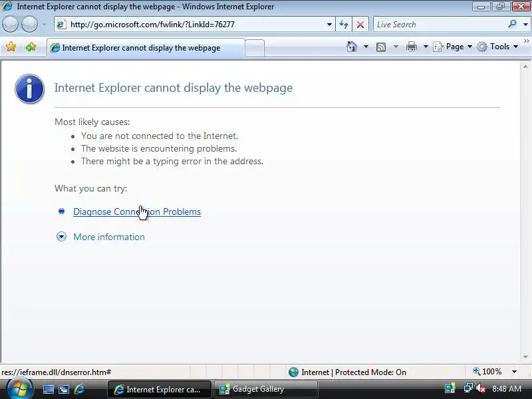Click the window title bar IE icon

[x=7, y=6]
